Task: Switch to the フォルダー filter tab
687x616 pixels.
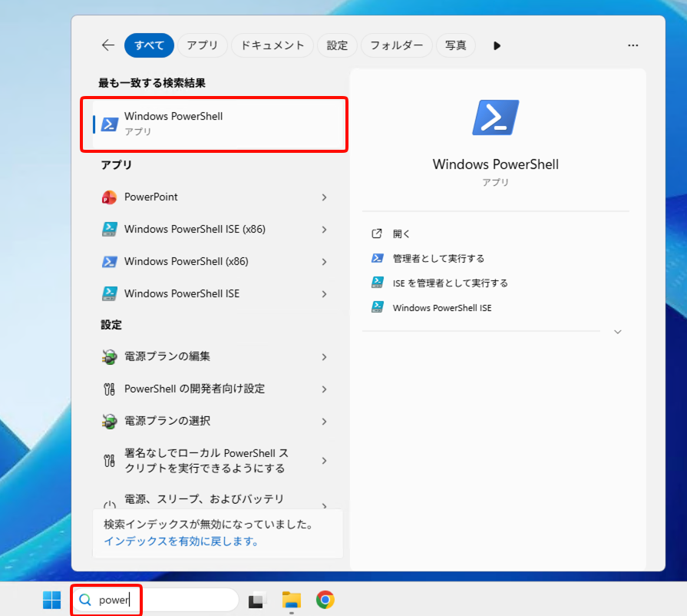Action: point(397,45)
